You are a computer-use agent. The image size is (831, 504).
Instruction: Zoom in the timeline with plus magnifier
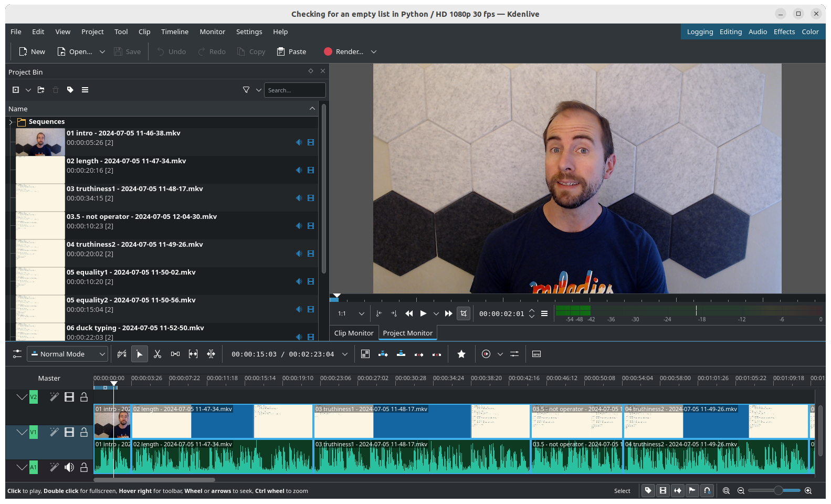pyautogui.click(x=808, y=491)
